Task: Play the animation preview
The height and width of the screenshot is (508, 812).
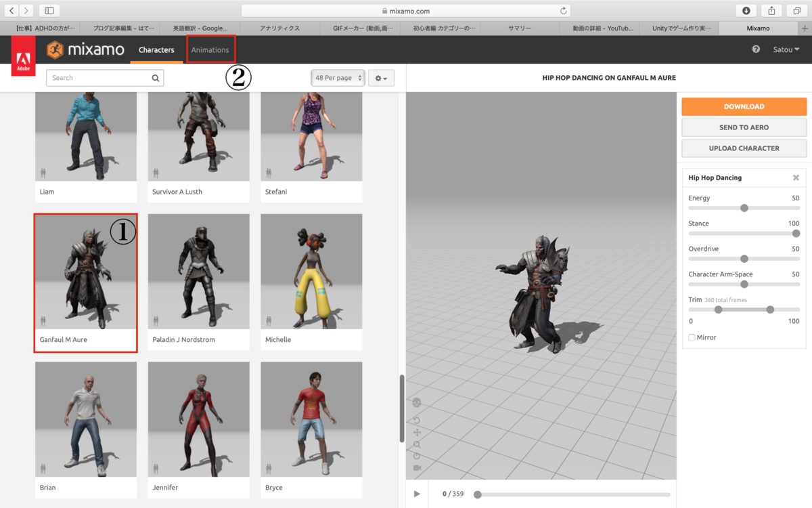Action: (417, 494)
